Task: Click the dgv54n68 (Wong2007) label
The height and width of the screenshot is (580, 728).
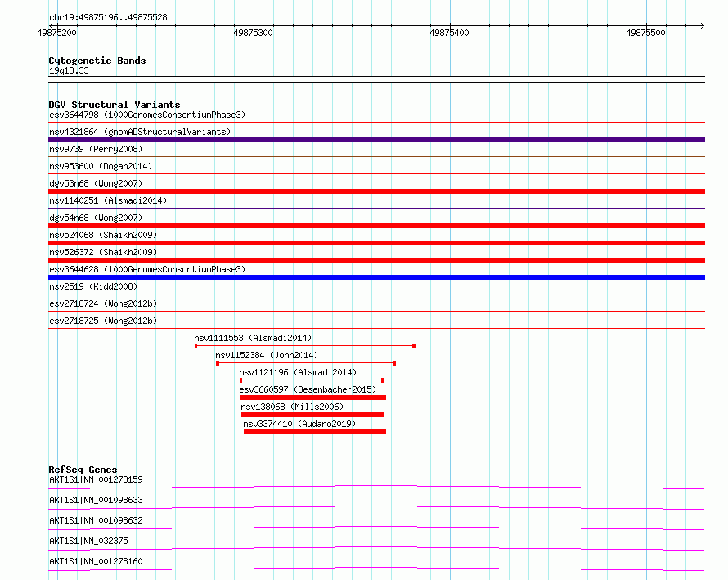Action: 96,218
